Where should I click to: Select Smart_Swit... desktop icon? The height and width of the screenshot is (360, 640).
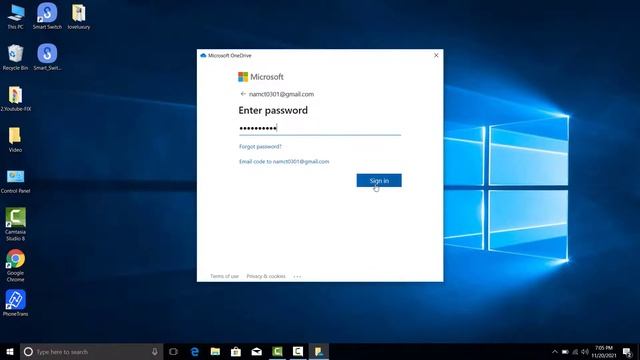tap(47, 57)
